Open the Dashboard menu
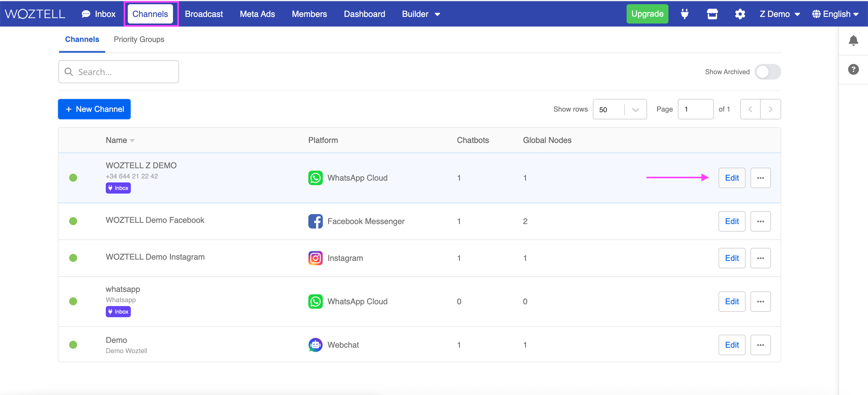This screenshot has width=868, height=395. (364, 14)
